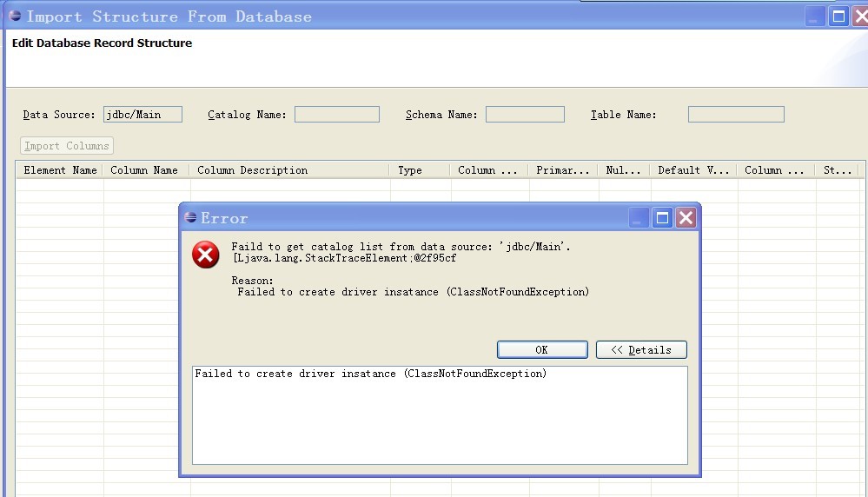Click the Type column header

[419, 170]
